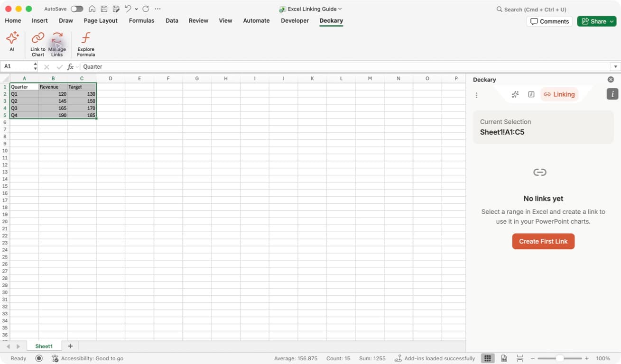Expand the Excel Linking Guide title dropdown
The width and height of the screenshot is (621, 364).
pyautogui.click(x=340, y=9)
